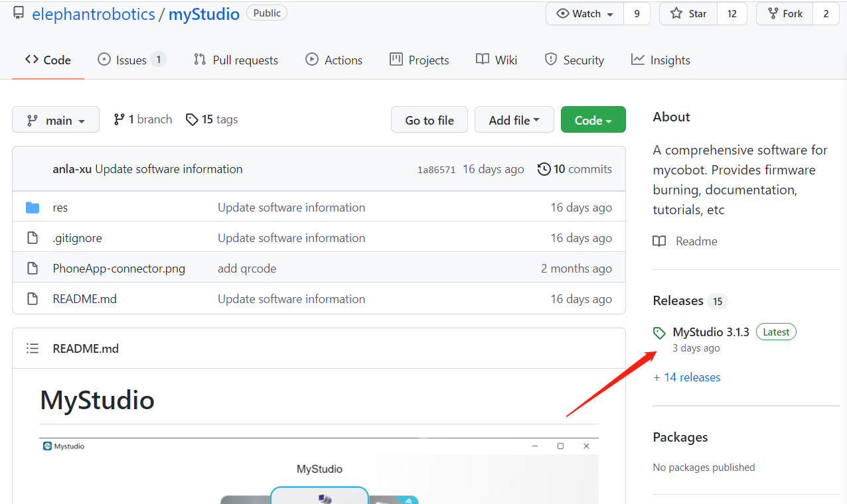Open the anla-xu author link
This screenshot has height=504, width=847.
click(72, 169)
